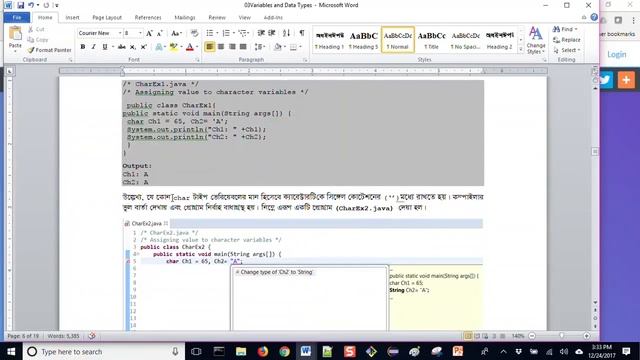This screenshot has width=640, height=360.
Task: Apply the Heading 1 style
Action: [329, 40]
